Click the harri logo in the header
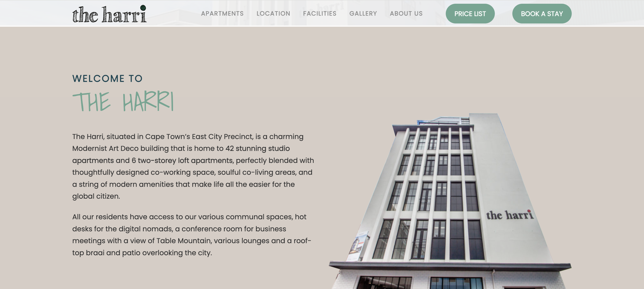644x289 pixels. tap(110, 14)
